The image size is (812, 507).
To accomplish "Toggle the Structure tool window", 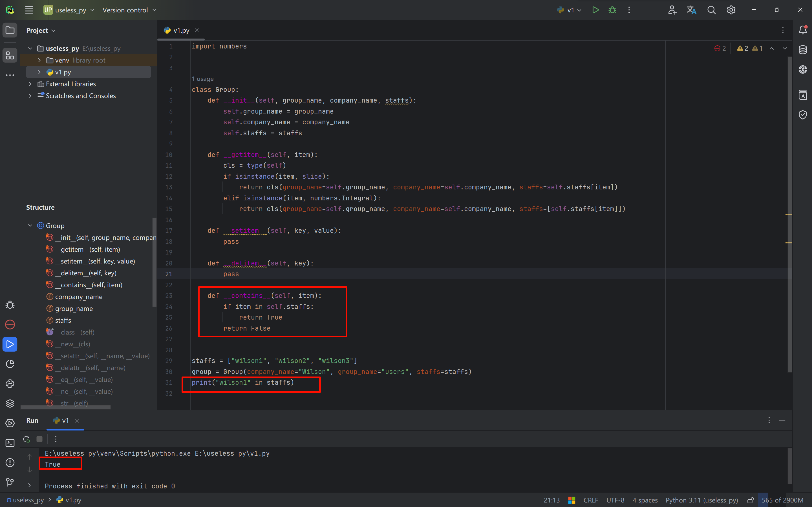I will click(x=10, y=55).
